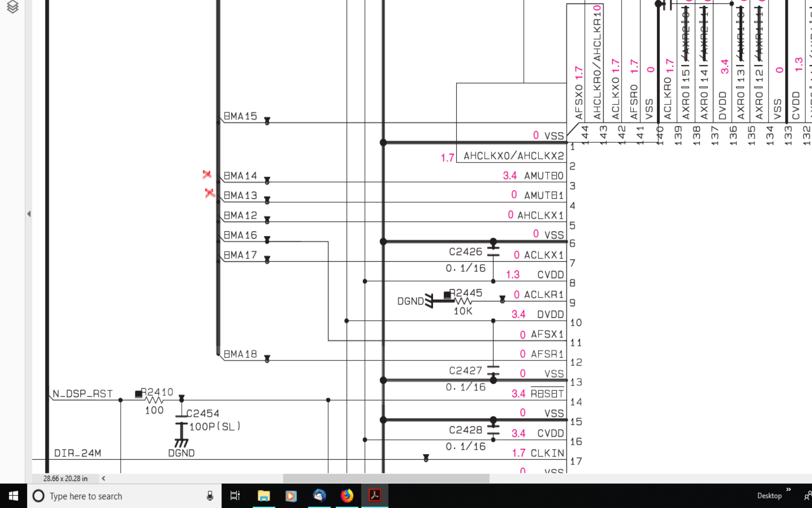Click the BMA17 net label
This screenshot has width=812, height=508.
pos(240,255)
